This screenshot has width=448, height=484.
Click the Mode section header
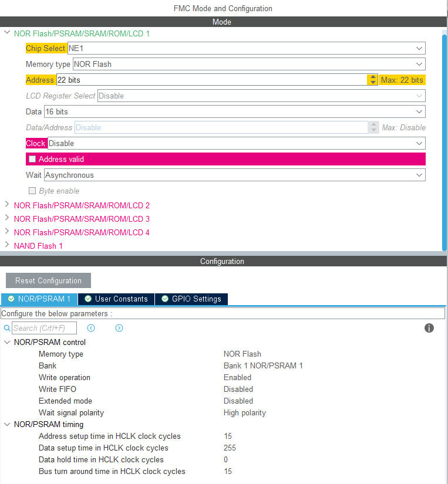click(x=222, y=22)
